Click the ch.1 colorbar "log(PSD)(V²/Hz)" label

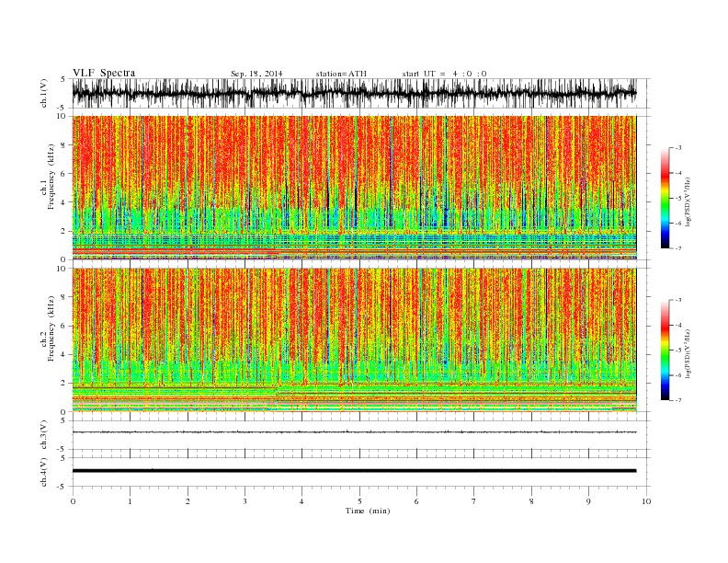688,202
